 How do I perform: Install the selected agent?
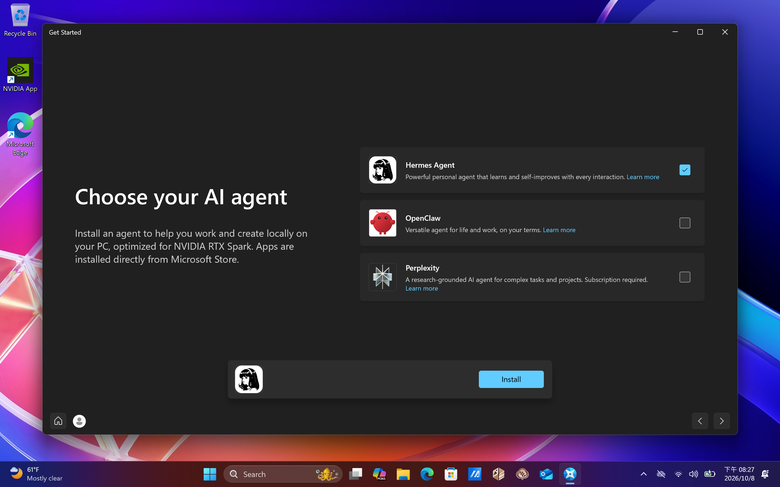(511, 380)
